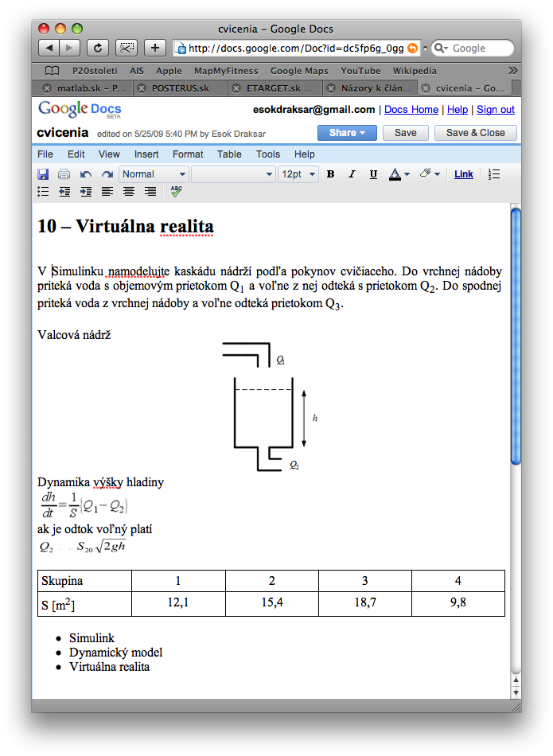553x756 pixels.
Task: Click the web clip scissors button
Action: (127, 49)
